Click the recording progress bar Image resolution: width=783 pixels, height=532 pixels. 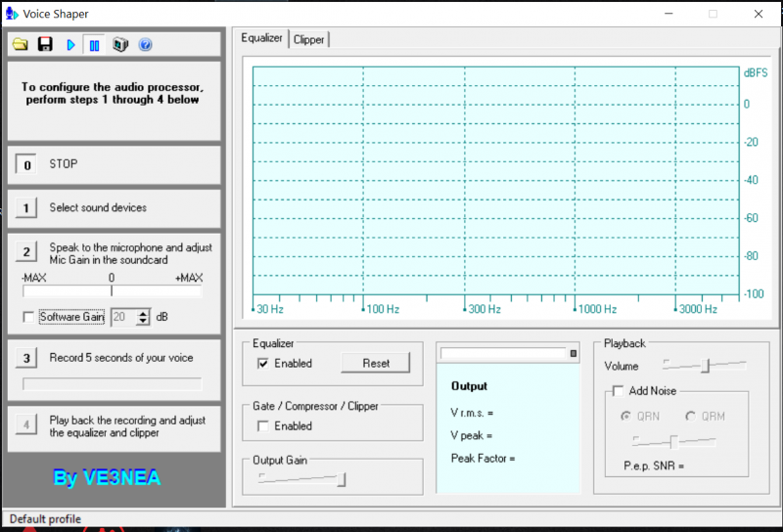point(112,383)
